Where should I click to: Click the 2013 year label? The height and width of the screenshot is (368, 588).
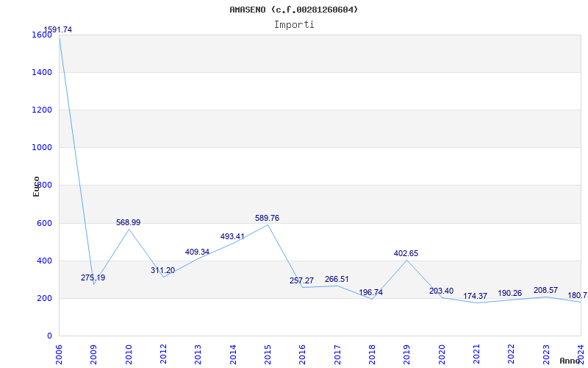(x=198, y=355)
